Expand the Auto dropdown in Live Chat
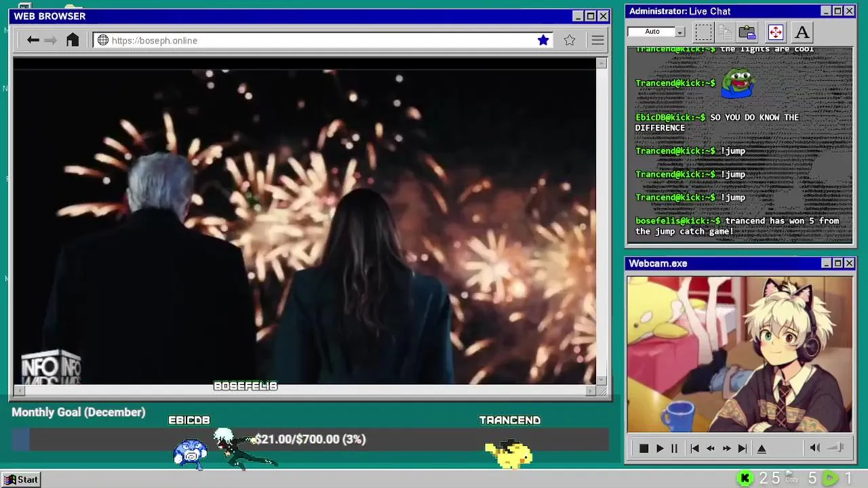868x488 pixels. [680, 32]
